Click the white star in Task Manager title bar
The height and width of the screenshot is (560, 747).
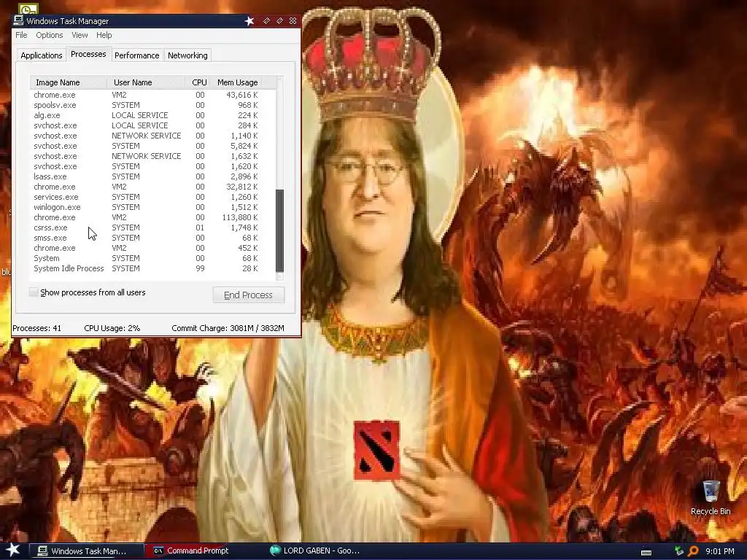(249, 21)
